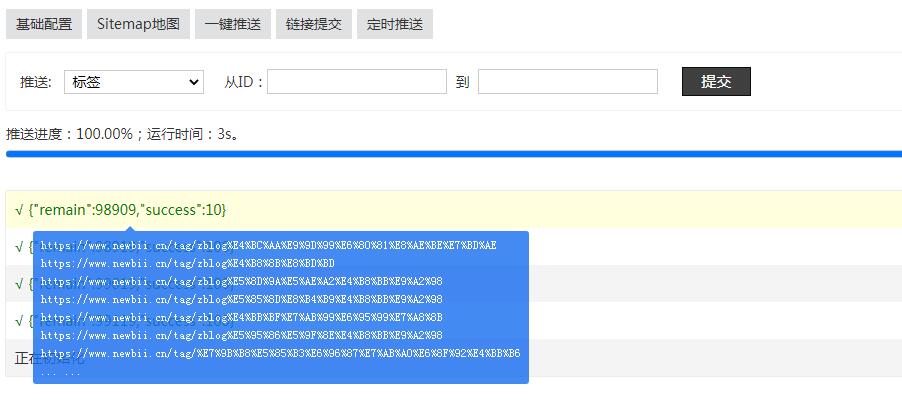902x406 pixels.
Task: Select the 一键推送 tab
Action: pyautogui.click(x=233, y=25)
